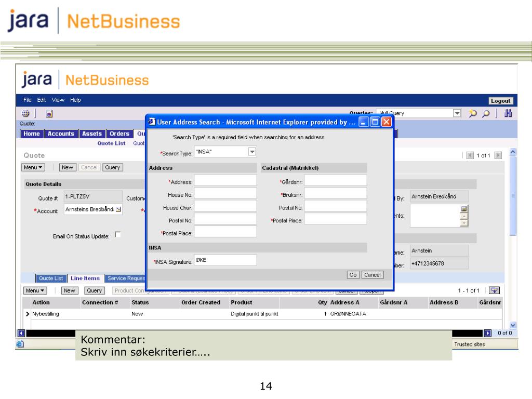
Task: Open the Help menu
Action: pos(75,100)
